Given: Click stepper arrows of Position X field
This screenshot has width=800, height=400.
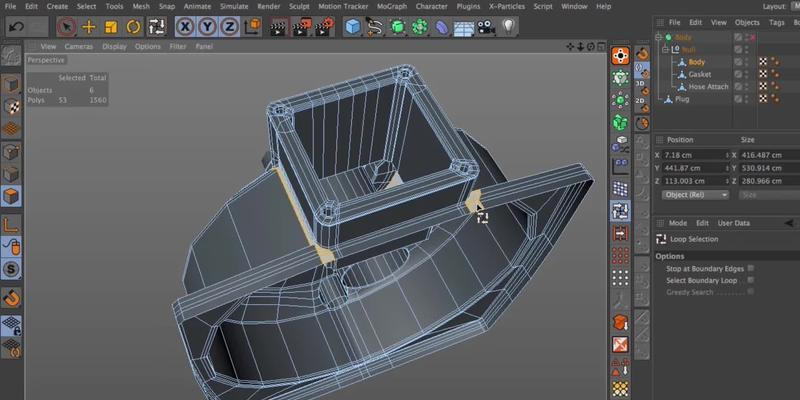Looking at the screenshot, I should (x=728, y=155).
